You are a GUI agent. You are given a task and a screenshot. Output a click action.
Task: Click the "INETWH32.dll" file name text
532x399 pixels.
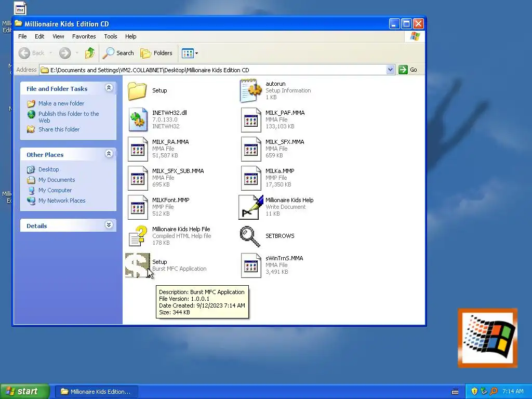[169, 113]
